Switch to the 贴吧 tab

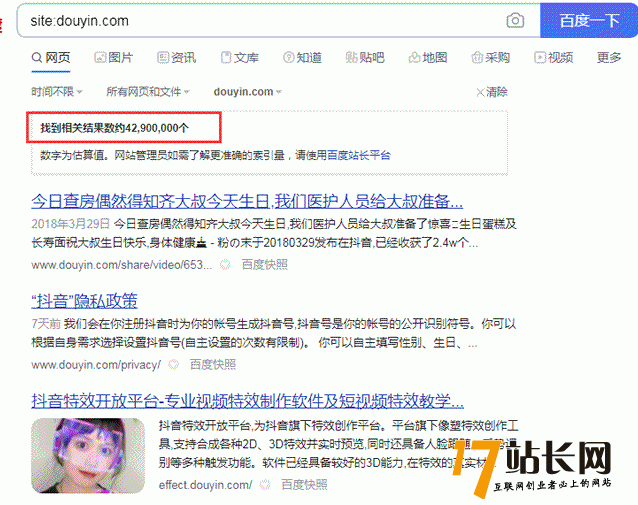click(x=365, y=58)
